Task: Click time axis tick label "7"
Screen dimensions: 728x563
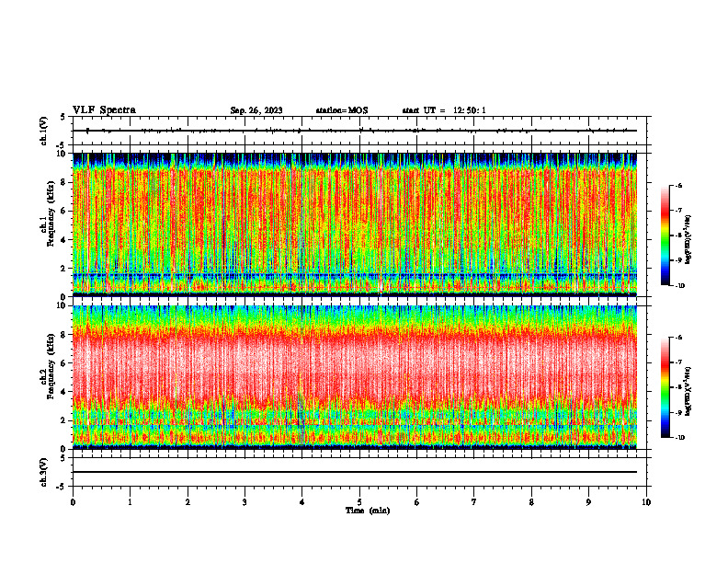Action: (x=474, y=502)
